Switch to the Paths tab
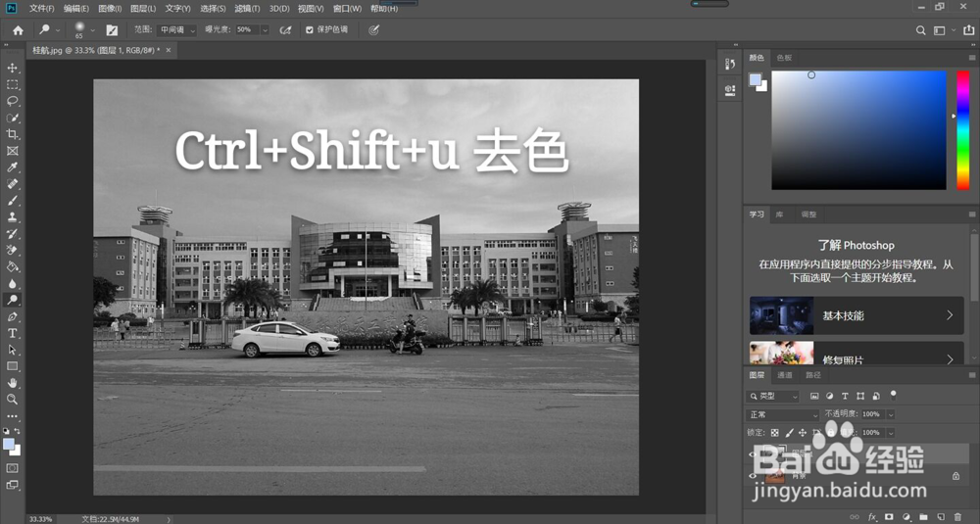Image resolution: width=980 pixels, height=524 pixels. (813, 375)
